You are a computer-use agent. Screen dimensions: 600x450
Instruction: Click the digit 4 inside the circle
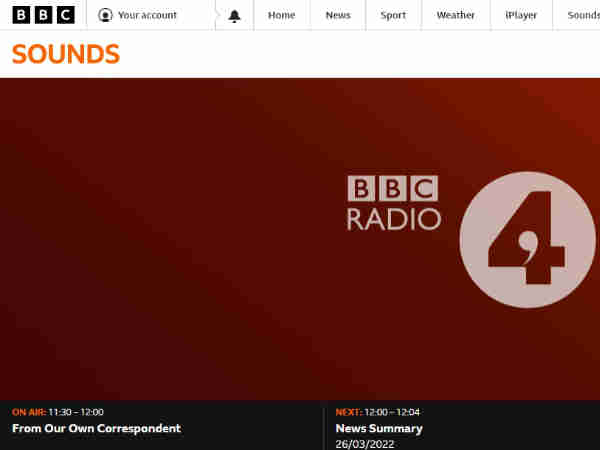[x=527, y=238]
